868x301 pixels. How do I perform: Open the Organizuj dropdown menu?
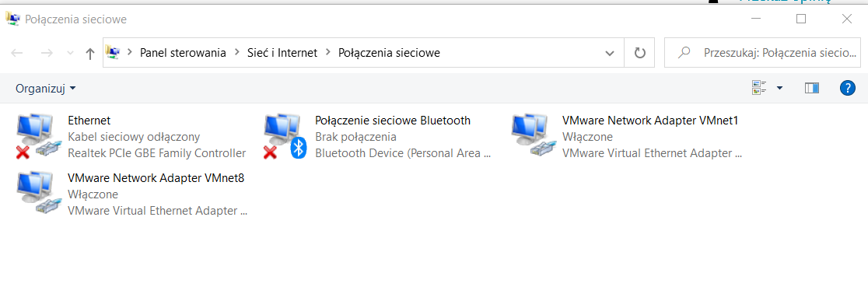pyautogui.click(x=46, y=89)
